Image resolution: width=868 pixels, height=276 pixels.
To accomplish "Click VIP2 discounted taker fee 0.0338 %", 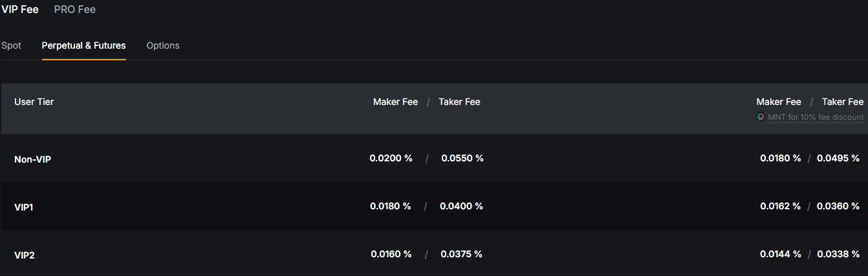I will click(838, 254).
